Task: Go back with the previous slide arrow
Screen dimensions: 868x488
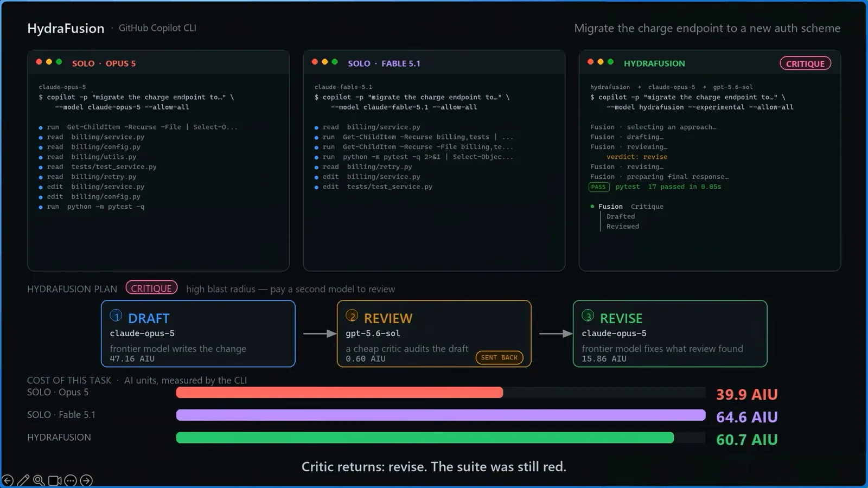Action: [x=8, y=480]
